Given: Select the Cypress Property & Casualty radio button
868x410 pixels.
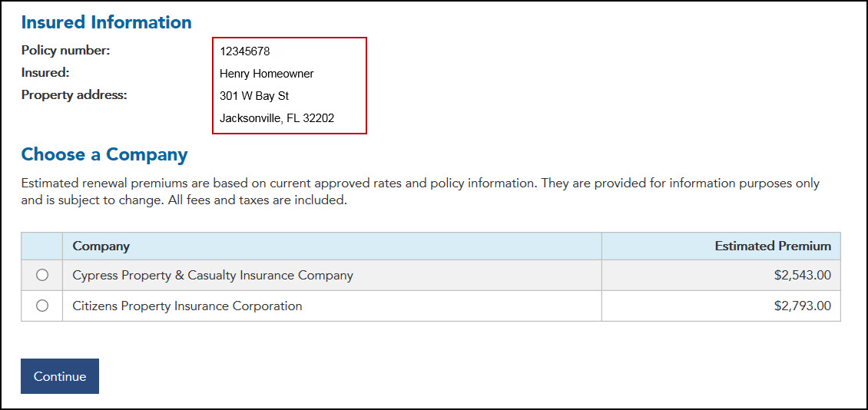Looking at the screenshot, I should (x=42, y=275).
